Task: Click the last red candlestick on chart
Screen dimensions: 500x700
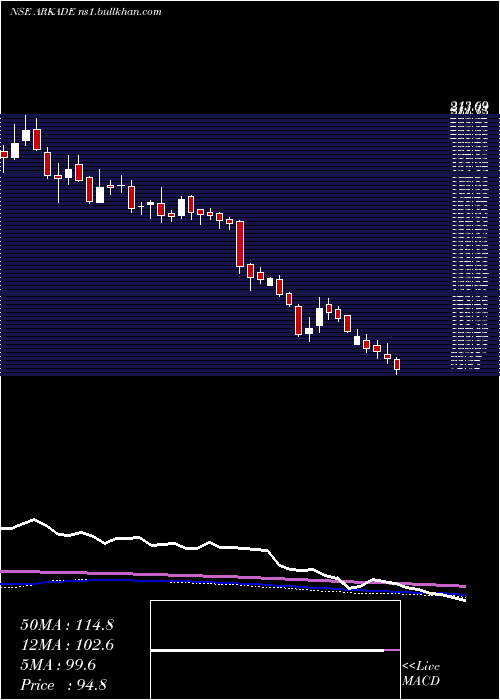Action: click(397, 365)
